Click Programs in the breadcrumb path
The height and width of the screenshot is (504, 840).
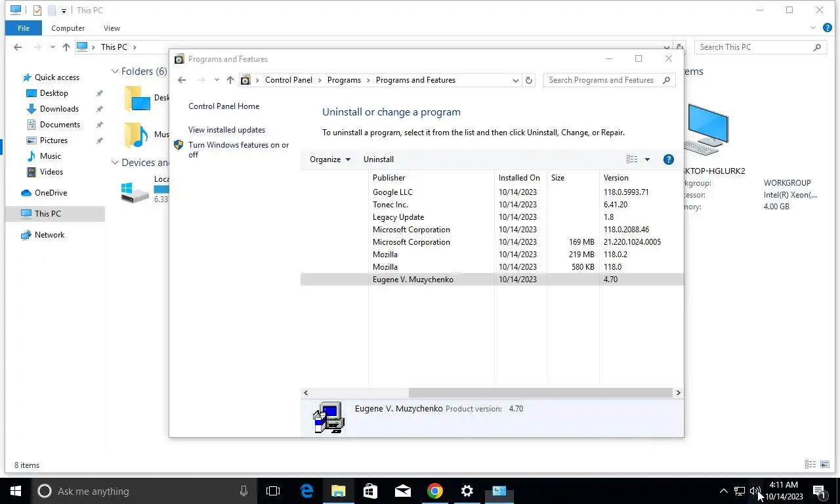click(x=344, y=80)
